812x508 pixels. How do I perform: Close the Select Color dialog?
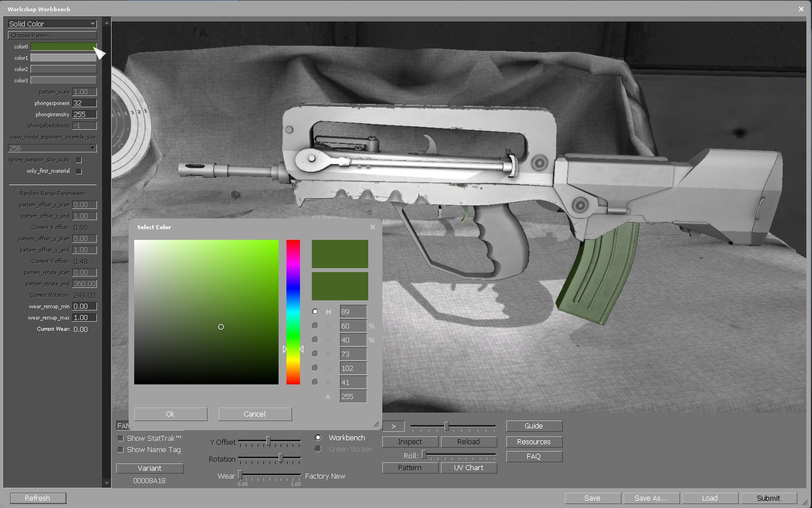click(x=372, y=227)
